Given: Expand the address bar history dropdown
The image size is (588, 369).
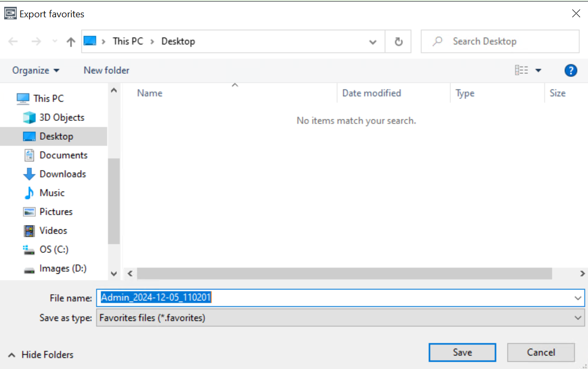Looking at the screenshot, I should click(373, 42).
